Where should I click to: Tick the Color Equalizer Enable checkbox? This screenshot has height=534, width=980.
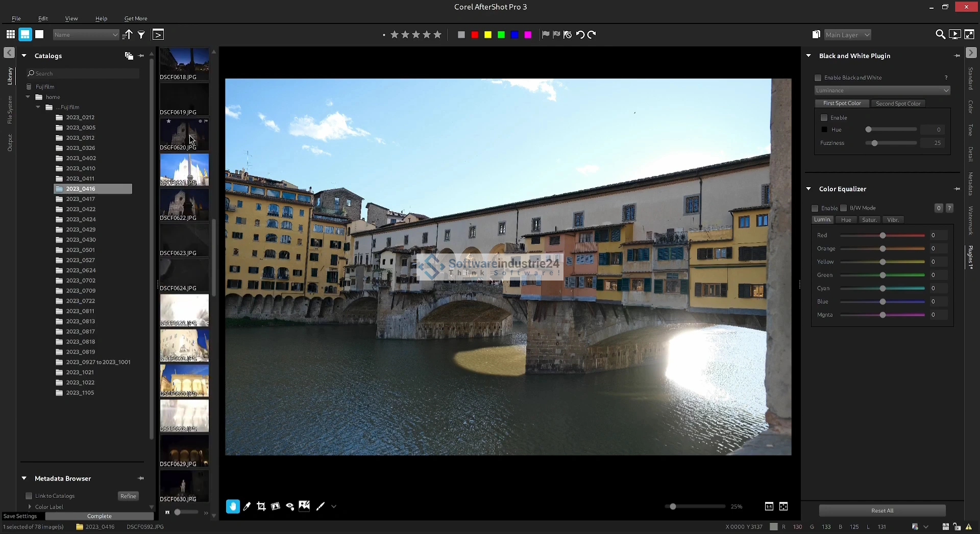coord(815,208)
